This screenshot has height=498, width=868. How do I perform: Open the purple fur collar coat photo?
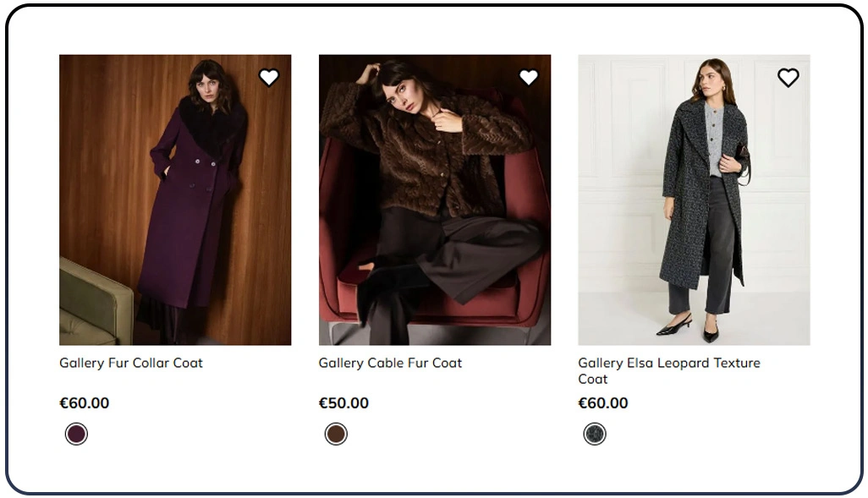[x=175, y=200]
